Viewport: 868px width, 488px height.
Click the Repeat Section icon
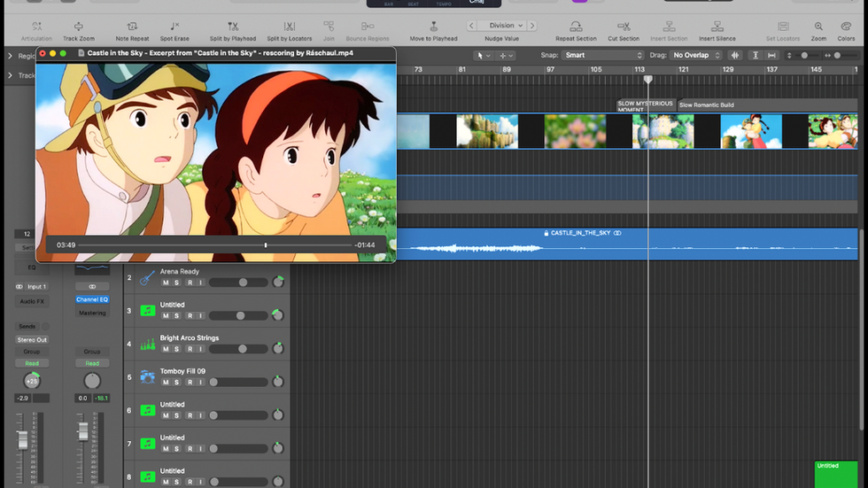[x=576, y=27]
